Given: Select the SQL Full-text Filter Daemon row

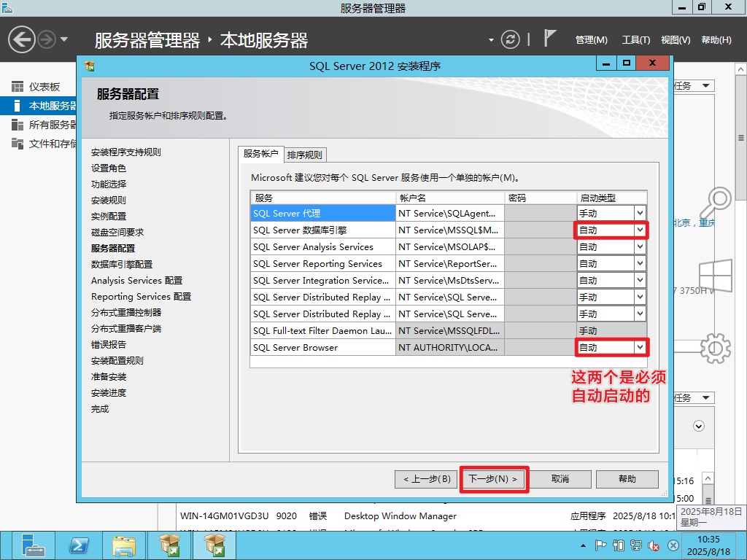Looking at the screenshot, I should pos(322,330).
